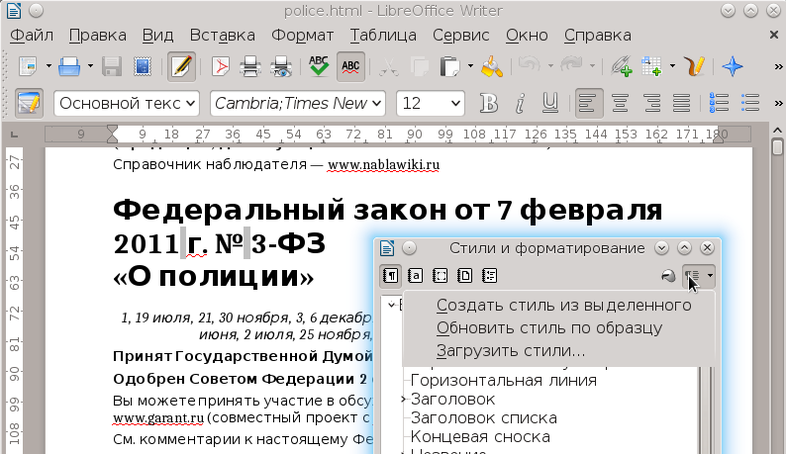Click the Open file icon
The width and height of the screenshot is (786, 454).
point(70,66)
